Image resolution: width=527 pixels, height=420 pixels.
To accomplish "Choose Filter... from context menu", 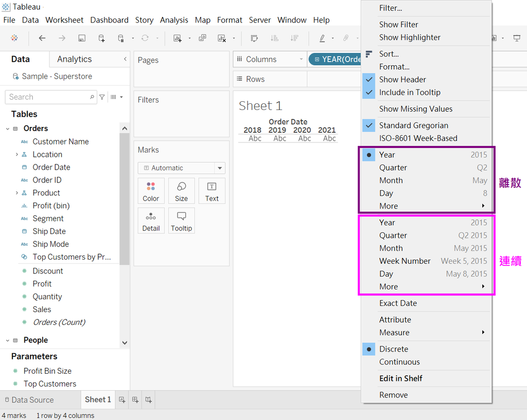I will [426, 8].
